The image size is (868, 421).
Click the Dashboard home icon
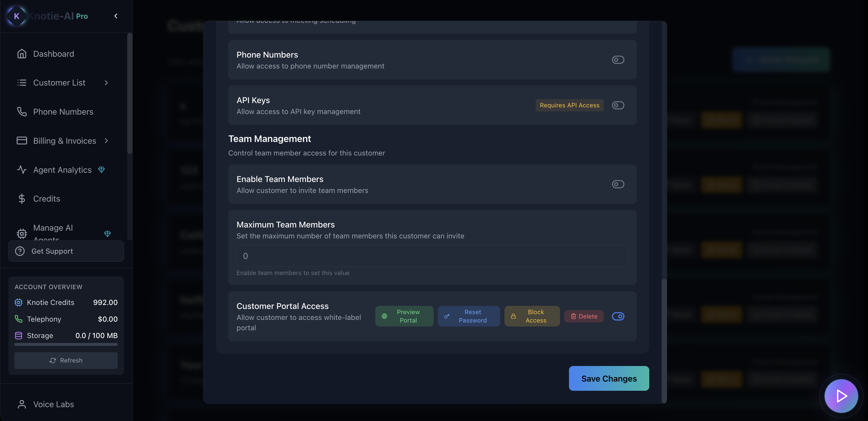22,54
